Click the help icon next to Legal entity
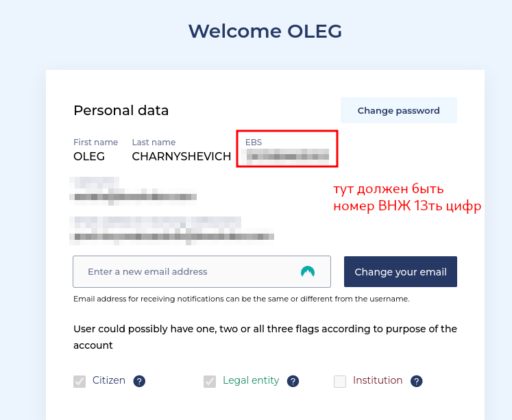Image resolution: width=512 pixels, height=420 pixels. (293, 382)
